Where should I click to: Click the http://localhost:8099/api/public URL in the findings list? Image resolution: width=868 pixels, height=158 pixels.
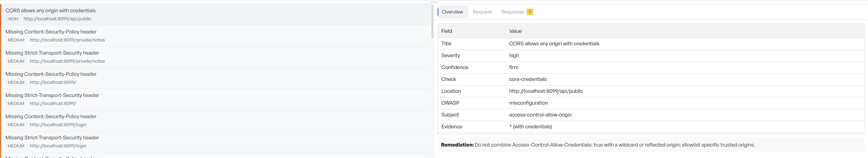click(57, 19)
